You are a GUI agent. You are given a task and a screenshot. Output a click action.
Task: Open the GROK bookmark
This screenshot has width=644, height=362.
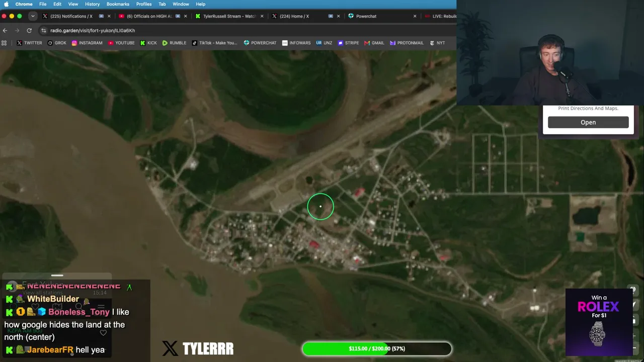tap(57, 43)
